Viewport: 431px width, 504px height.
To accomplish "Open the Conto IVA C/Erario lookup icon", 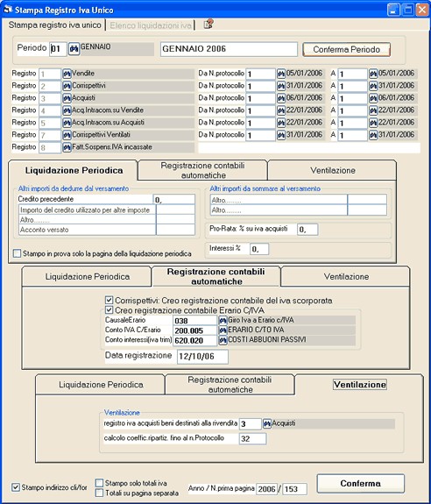I will [x=223, y=330].
